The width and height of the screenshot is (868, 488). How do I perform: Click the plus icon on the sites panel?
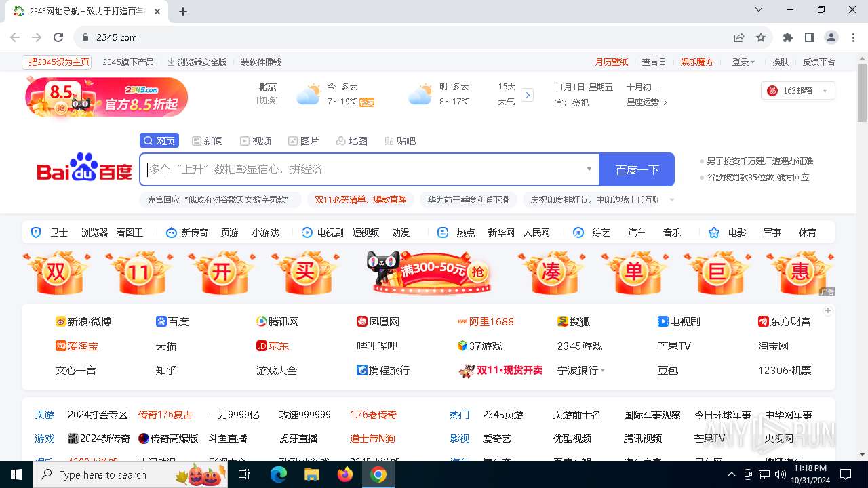[x=828, y=310]
